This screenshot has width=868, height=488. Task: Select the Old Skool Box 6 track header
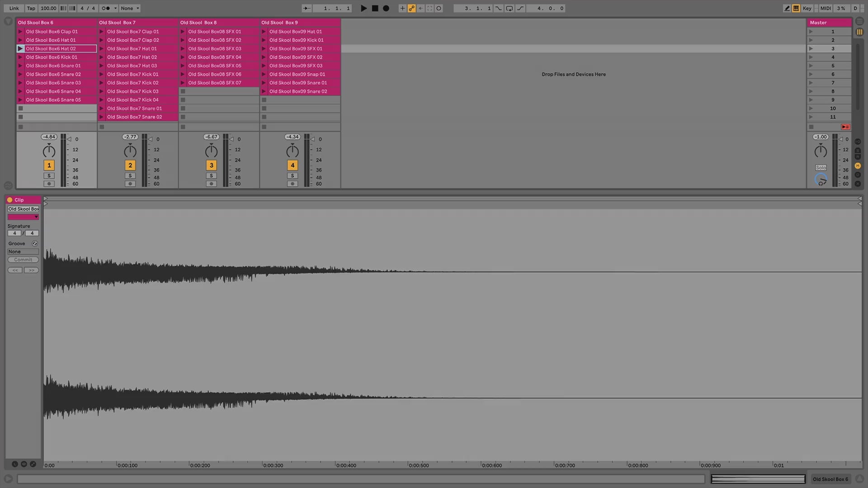57,22
